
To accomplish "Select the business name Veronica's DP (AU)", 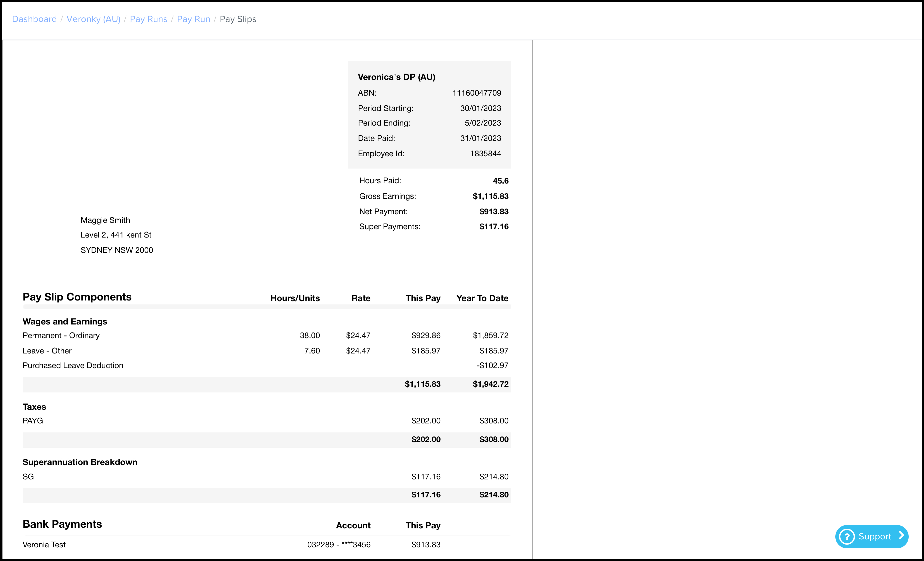I will click(396, 77).
